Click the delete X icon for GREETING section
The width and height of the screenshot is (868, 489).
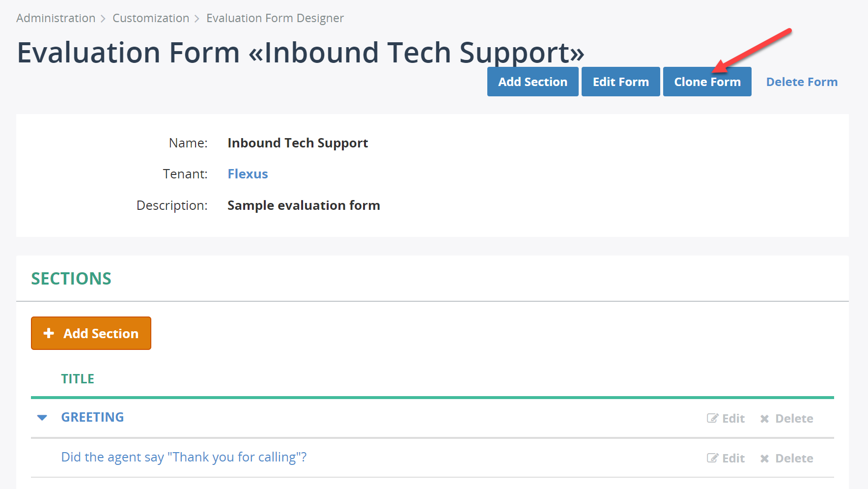(x=764, y=419)
